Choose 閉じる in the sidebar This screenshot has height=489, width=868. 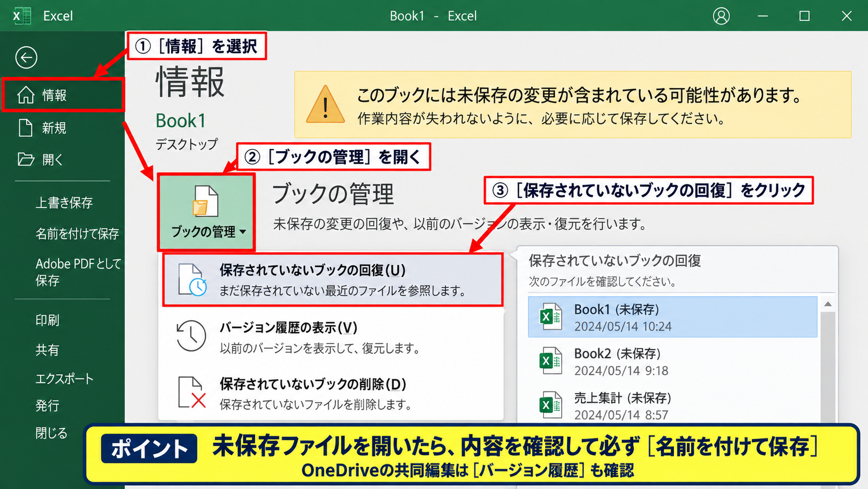click(51, 433)
